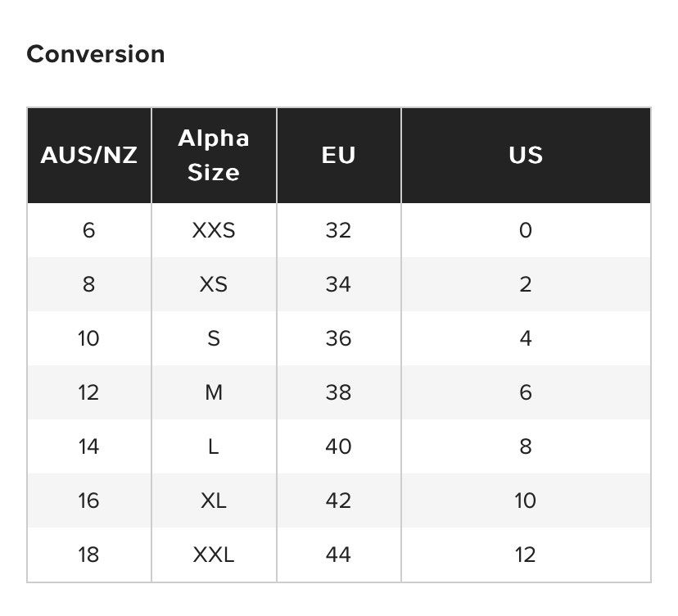Click the US column header
The height and width of the screenshot is (616, 678).
pyautogui.click(x=525, y=155)
